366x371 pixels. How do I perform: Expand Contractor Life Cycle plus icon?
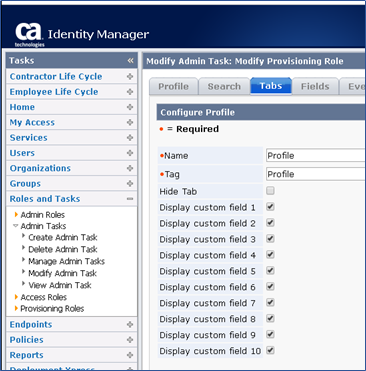pos(130,76)
